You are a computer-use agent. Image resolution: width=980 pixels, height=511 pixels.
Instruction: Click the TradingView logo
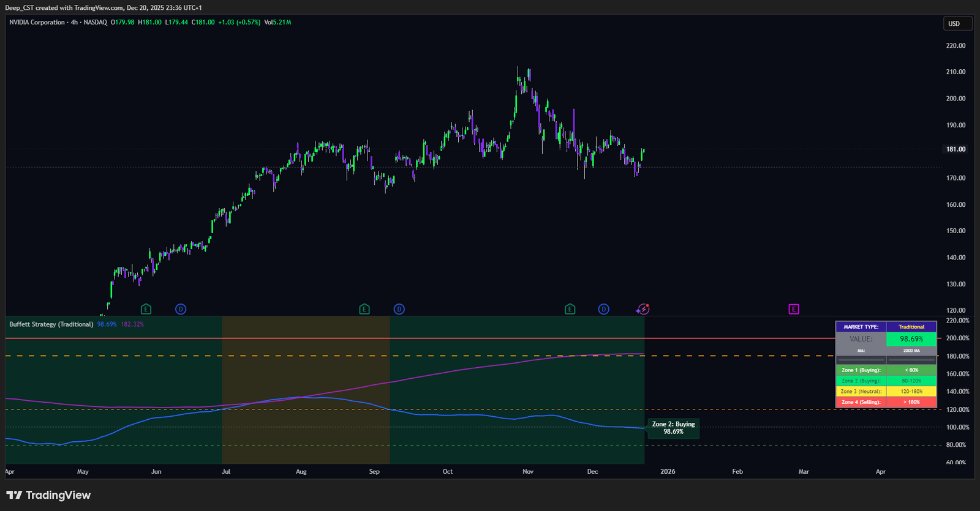48,495
